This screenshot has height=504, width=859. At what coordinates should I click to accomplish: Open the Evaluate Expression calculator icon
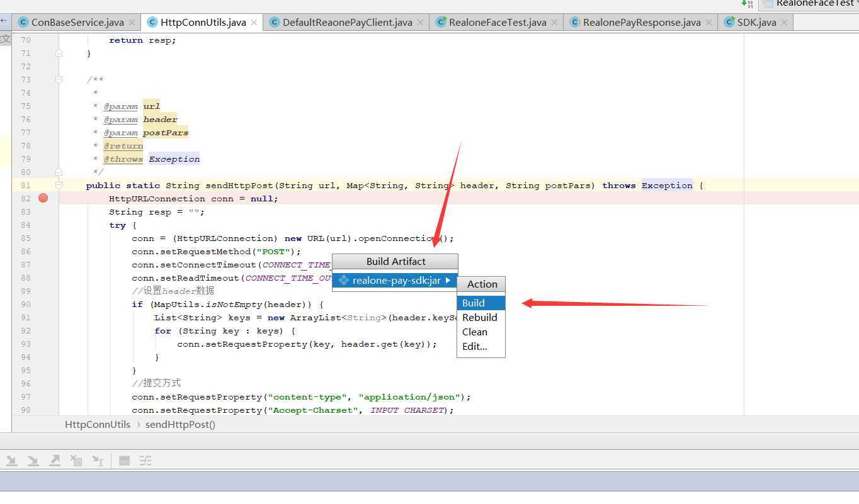point(125,461)
